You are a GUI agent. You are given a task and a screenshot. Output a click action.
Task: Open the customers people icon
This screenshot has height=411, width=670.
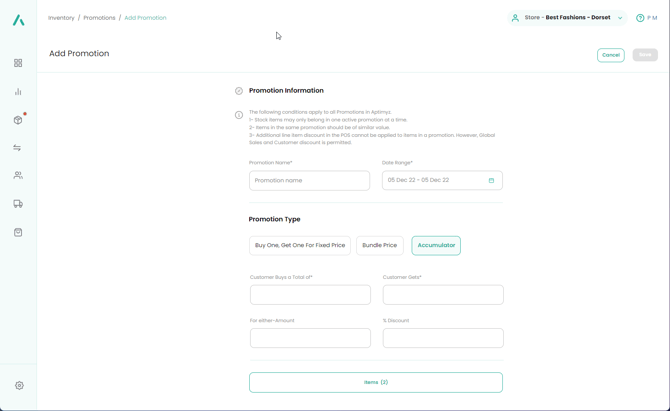18,175
